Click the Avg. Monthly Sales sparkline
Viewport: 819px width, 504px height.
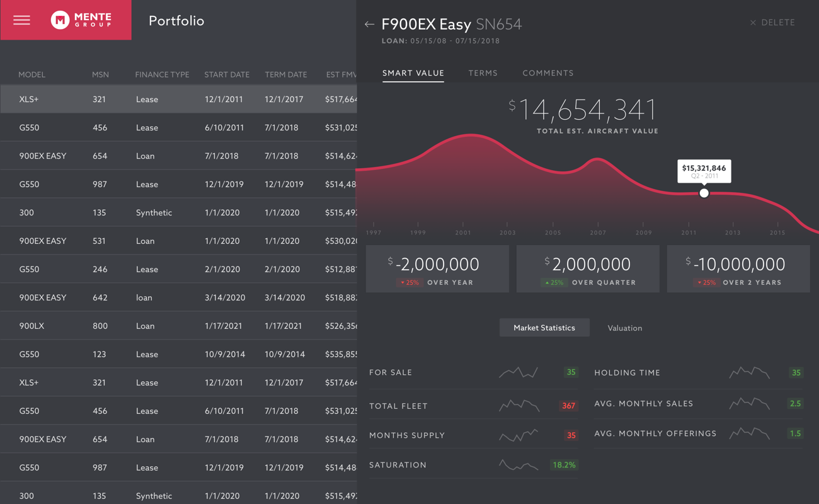coord(749,403)
